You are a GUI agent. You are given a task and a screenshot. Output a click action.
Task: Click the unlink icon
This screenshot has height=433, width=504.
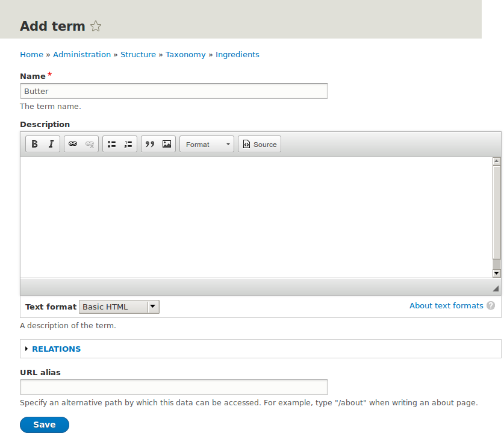click(x=89, y=144)
